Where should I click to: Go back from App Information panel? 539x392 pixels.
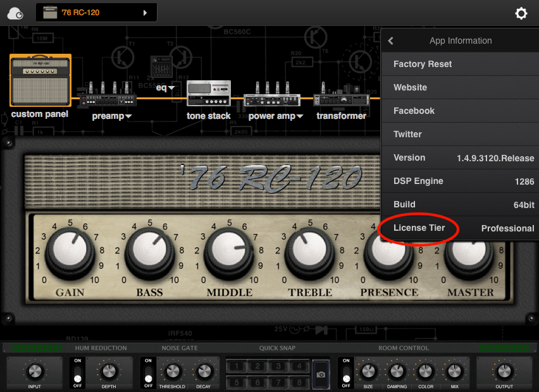pyautogui.click(x=391, y=41)
